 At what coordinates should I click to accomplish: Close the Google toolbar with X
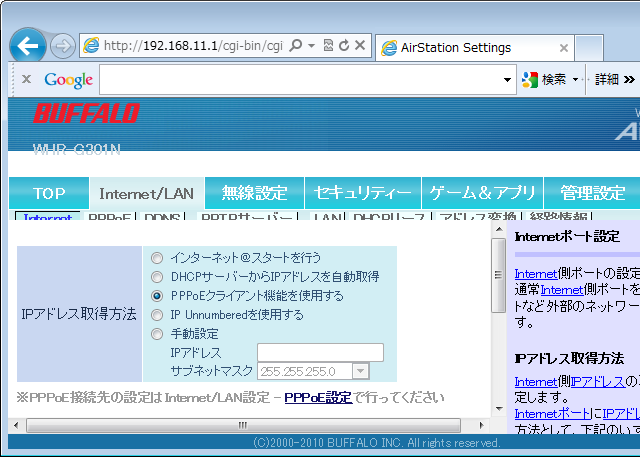27,79
